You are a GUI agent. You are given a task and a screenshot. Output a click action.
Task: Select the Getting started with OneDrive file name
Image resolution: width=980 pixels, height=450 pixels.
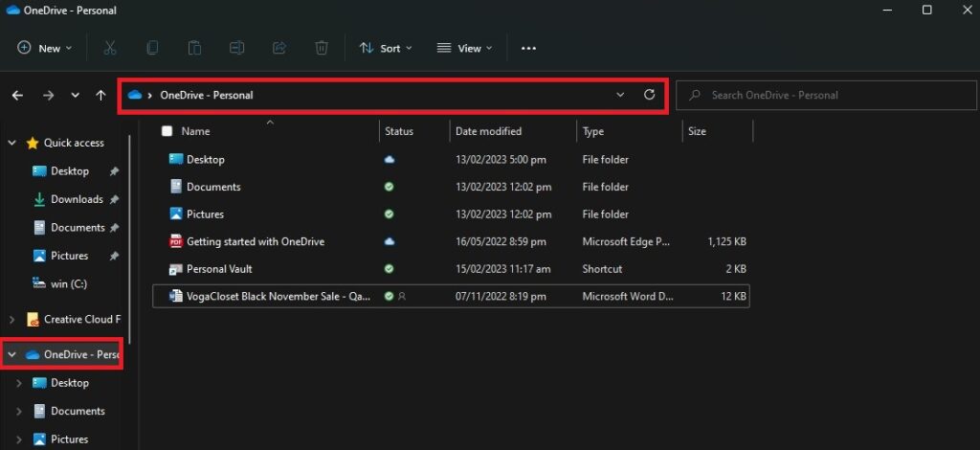pyautogui.click(x=256, y=241)
